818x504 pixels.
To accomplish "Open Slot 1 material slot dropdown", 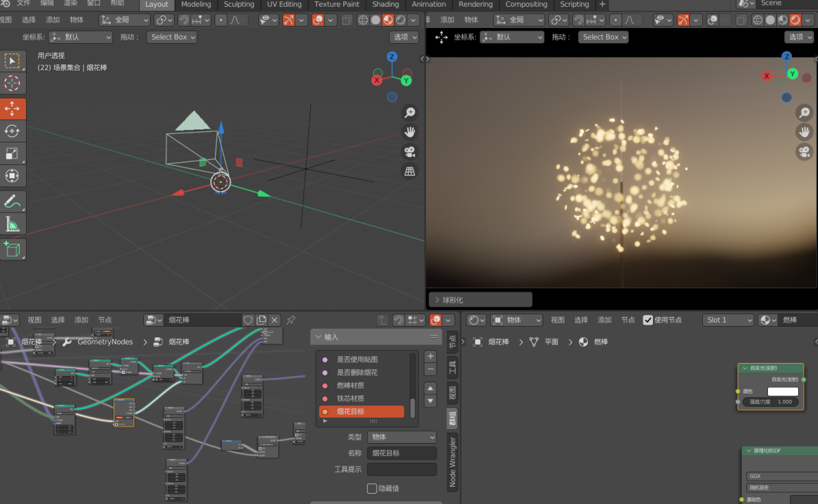I will [728, 320].
